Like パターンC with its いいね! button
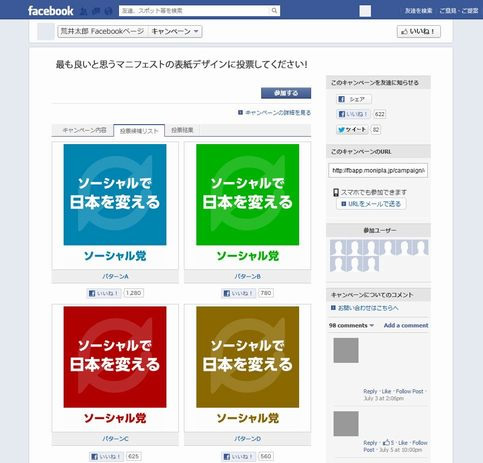 pos(106,456)
